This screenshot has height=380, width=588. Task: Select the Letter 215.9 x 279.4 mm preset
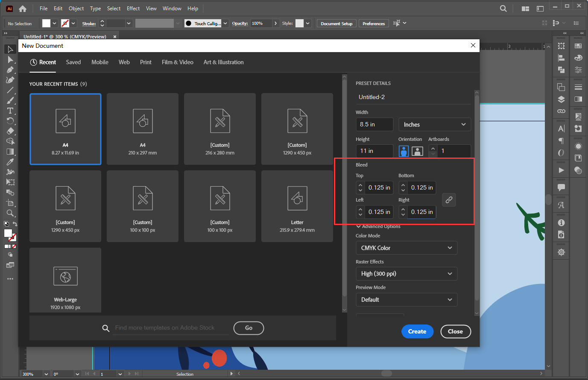click(x=297, y=206)
